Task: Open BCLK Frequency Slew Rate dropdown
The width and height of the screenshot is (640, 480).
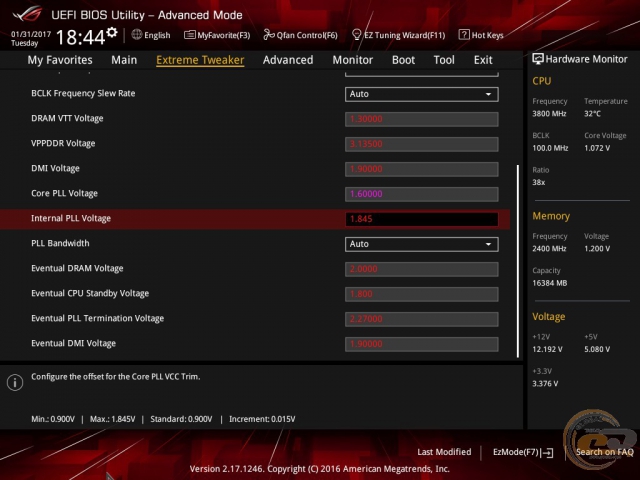Action: [422, 94]
